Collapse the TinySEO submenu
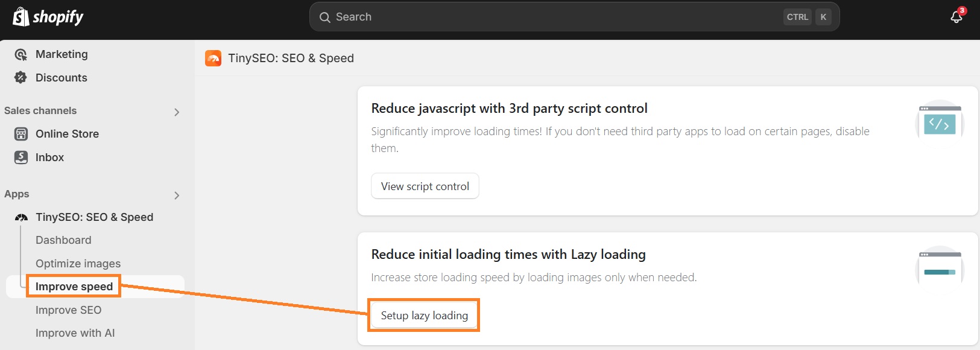 [94, 217]
